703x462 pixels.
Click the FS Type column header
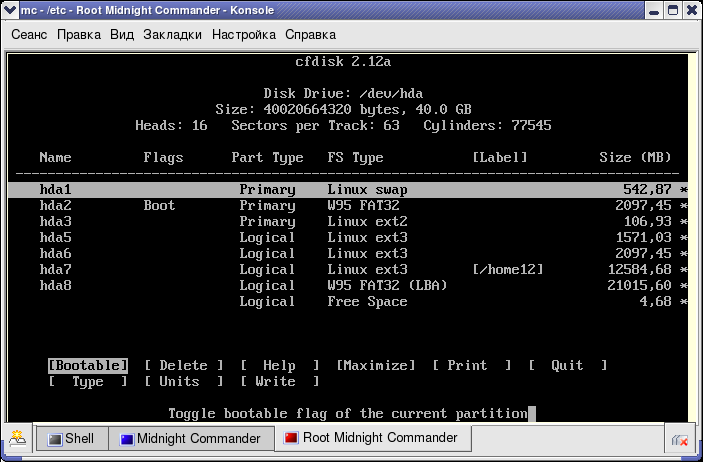click(355, 157)
